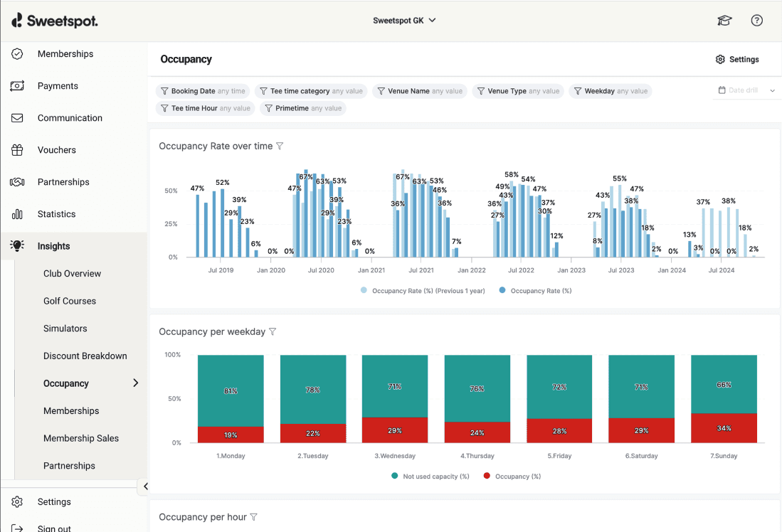Click the Payments cash icon
This screenshot has width=782, height=532.
(17, 86)
